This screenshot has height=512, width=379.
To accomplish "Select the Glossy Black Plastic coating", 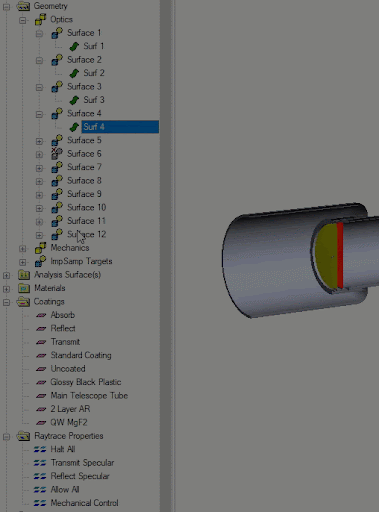I will coord(86,382).
